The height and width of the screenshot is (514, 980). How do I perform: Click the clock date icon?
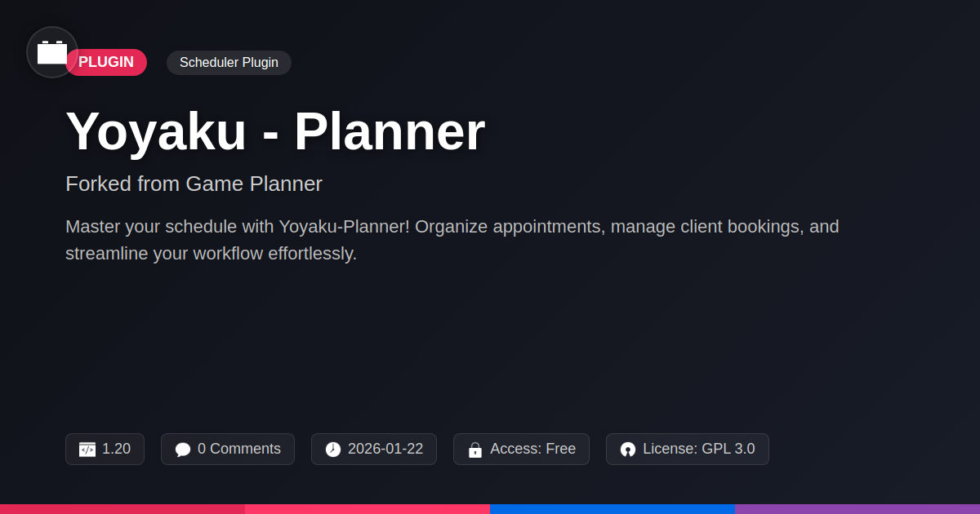click(x=333, y=450)
